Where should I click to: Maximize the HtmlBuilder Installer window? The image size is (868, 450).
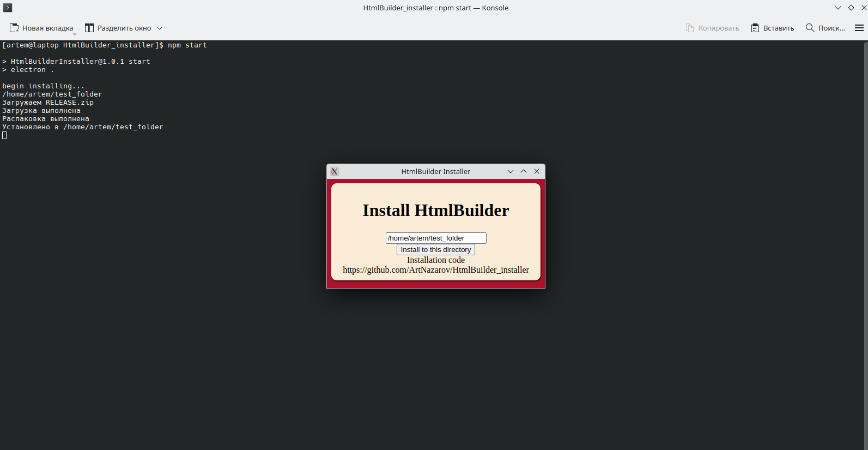[x=524, y=171]
